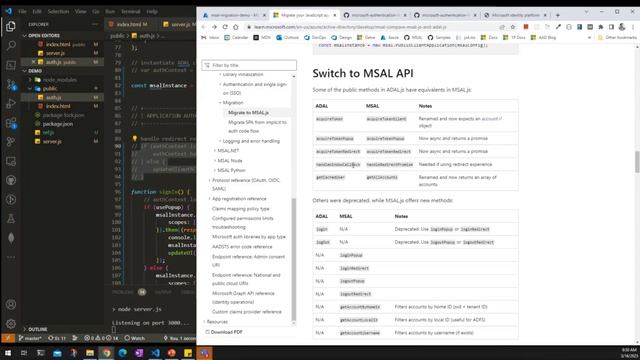Open the Problems tab in VS Code panel

tap(122, 292)
